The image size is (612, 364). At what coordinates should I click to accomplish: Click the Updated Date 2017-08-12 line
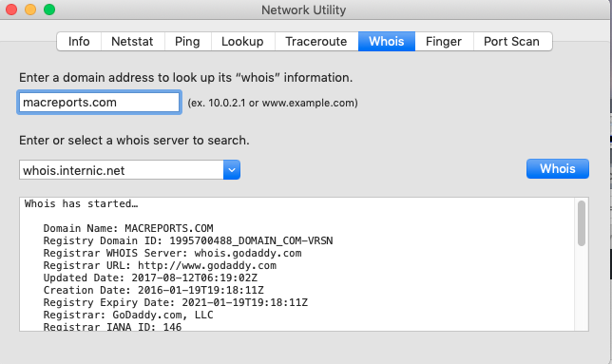(x=150, y=278)
